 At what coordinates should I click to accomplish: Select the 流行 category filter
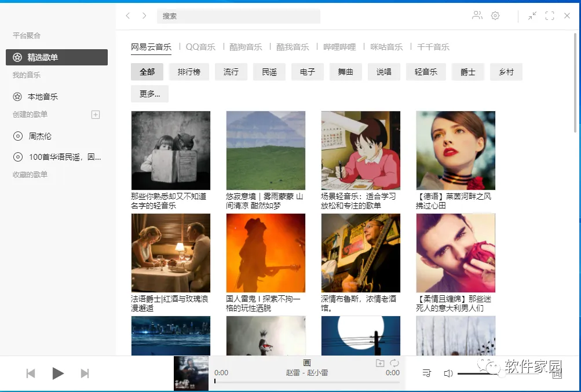pos(231,72)
